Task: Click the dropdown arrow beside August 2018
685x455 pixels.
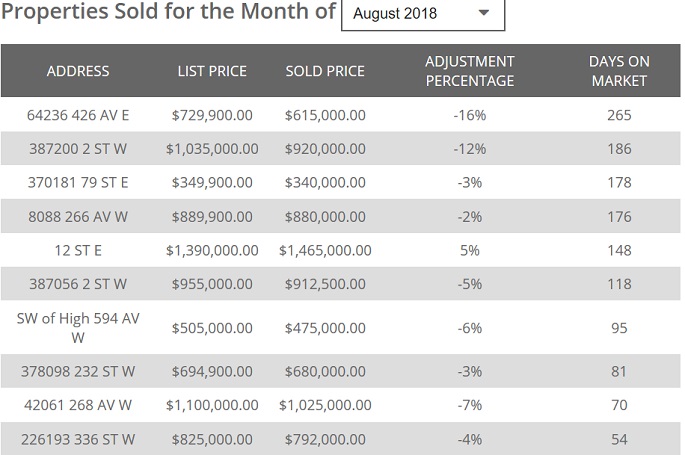Action: [x=484, y=14]
